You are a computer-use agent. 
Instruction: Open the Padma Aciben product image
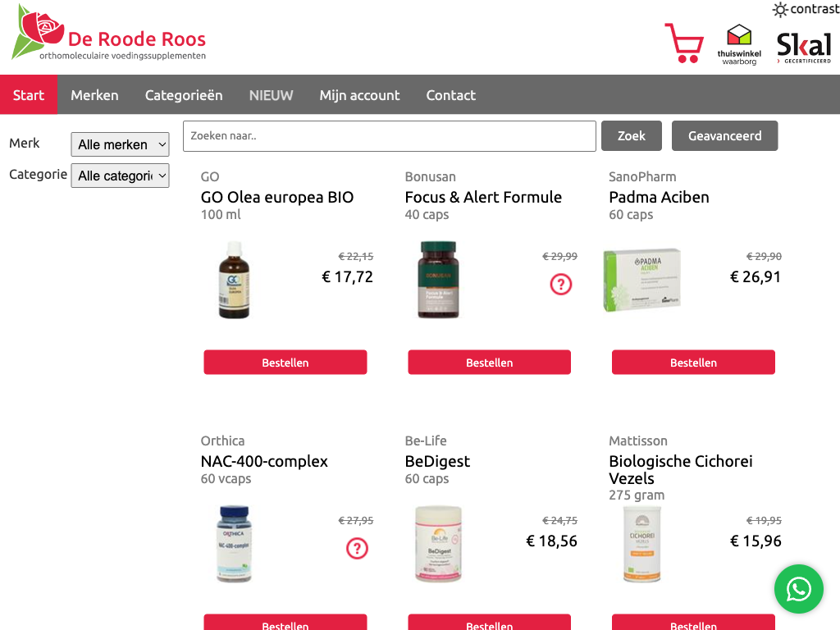(x=643, y=281)
